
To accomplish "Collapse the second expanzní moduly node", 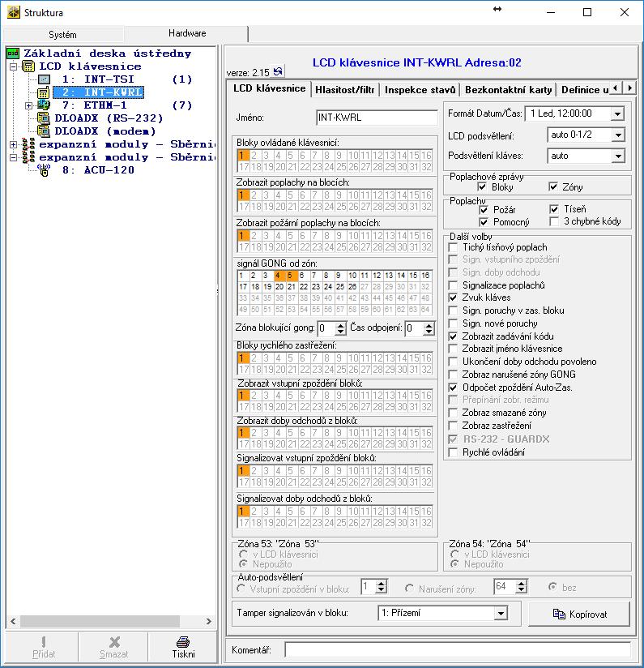I will (14, 157).
